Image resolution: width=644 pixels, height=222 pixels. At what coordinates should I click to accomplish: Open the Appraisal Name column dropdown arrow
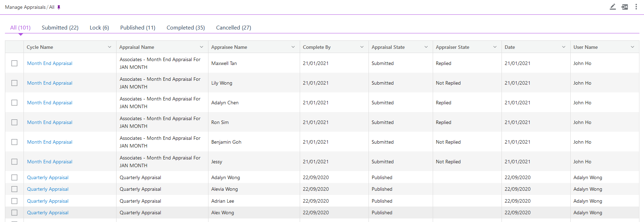click(x=201, y=47)
